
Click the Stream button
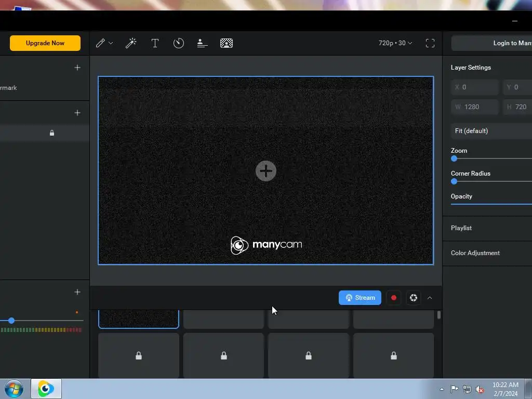click(360, 298)
